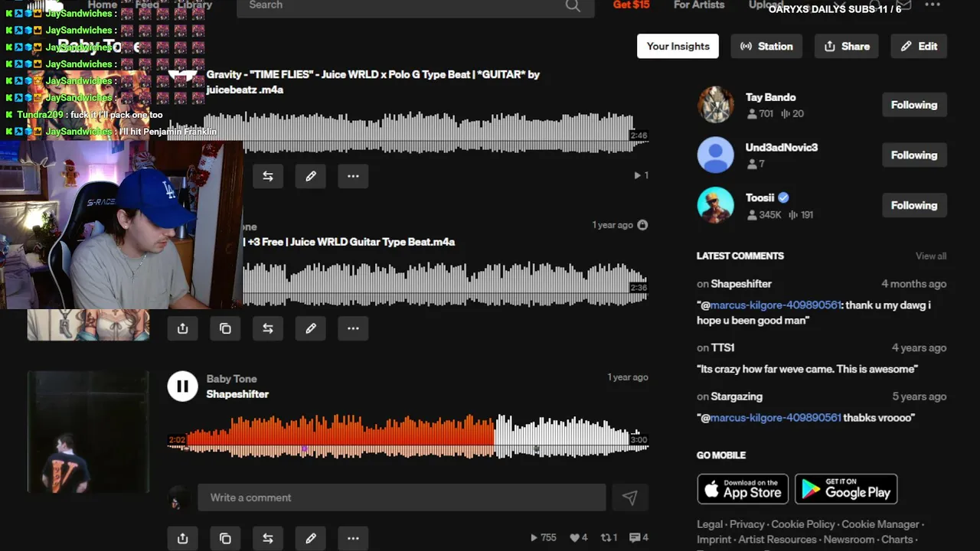Download on the App Store badge
Screen dimensions: 980x551
click(x=742, y=489)
